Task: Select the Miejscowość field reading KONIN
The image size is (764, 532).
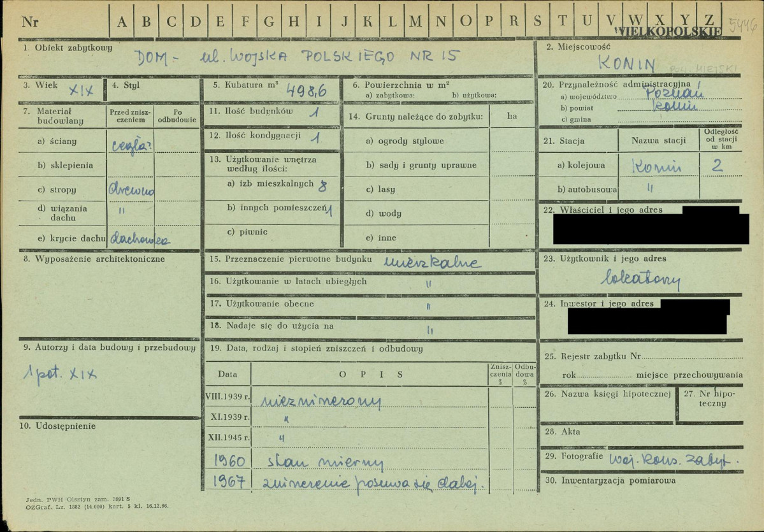Action: click(639, 58)
